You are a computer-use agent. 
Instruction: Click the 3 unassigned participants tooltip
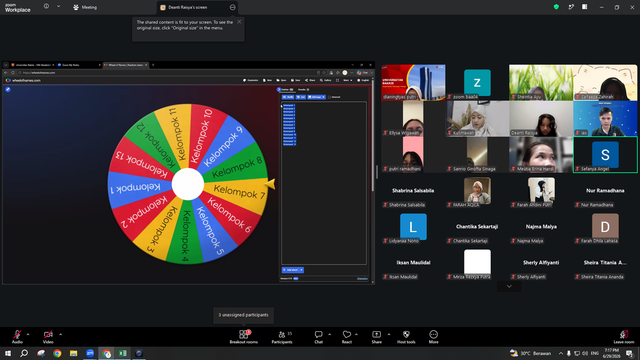[243, 315]
